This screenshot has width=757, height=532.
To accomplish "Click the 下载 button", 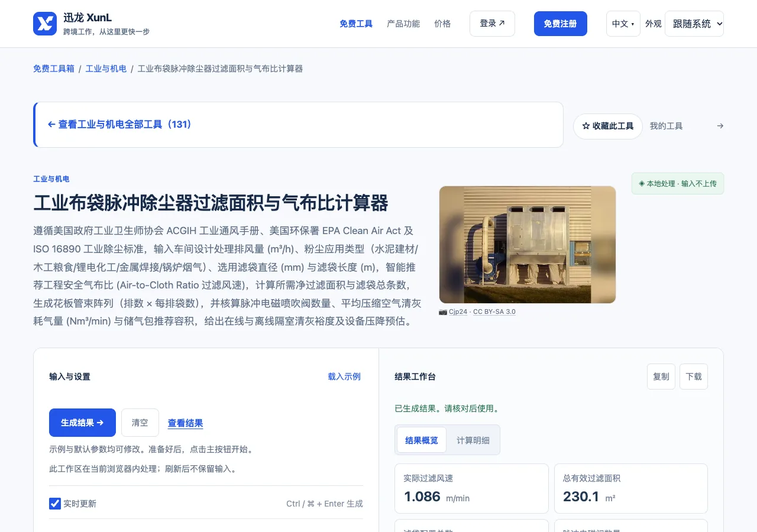I will click(694, 377).
